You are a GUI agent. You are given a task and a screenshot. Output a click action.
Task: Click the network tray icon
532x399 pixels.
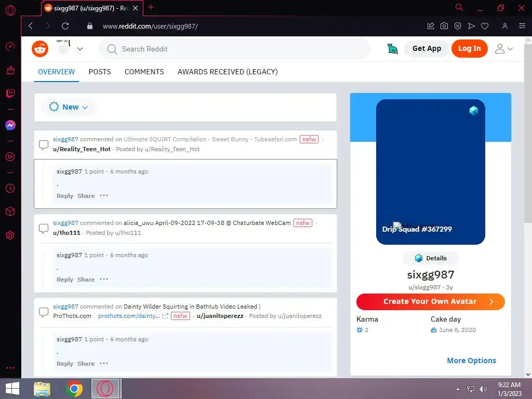tap(471, 389)
